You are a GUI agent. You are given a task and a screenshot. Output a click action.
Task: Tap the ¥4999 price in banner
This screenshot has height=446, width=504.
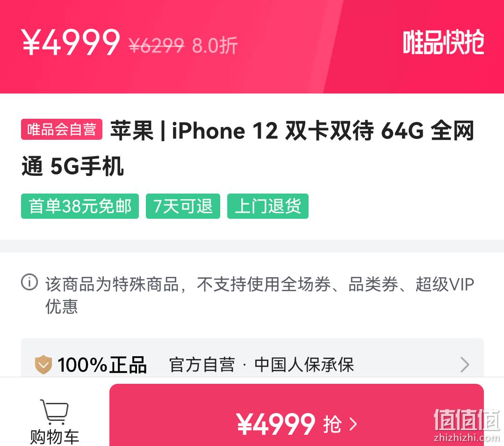71,42
